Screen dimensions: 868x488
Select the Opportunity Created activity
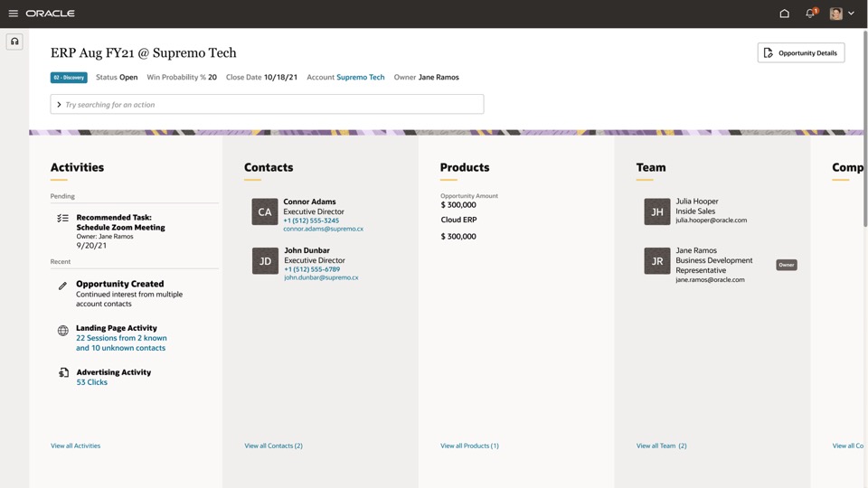(x=120, y=284)
